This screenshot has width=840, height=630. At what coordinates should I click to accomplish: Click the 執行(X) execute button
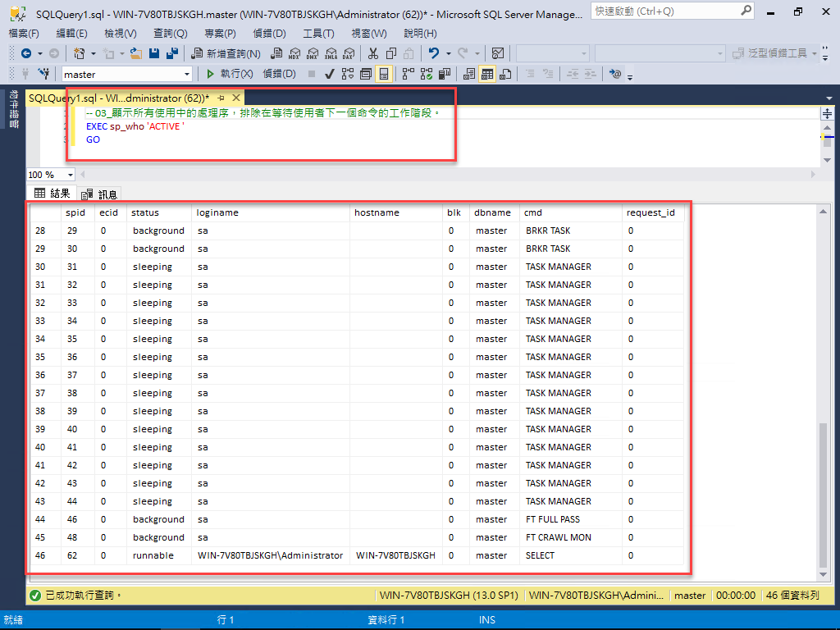tap(230, 73)
